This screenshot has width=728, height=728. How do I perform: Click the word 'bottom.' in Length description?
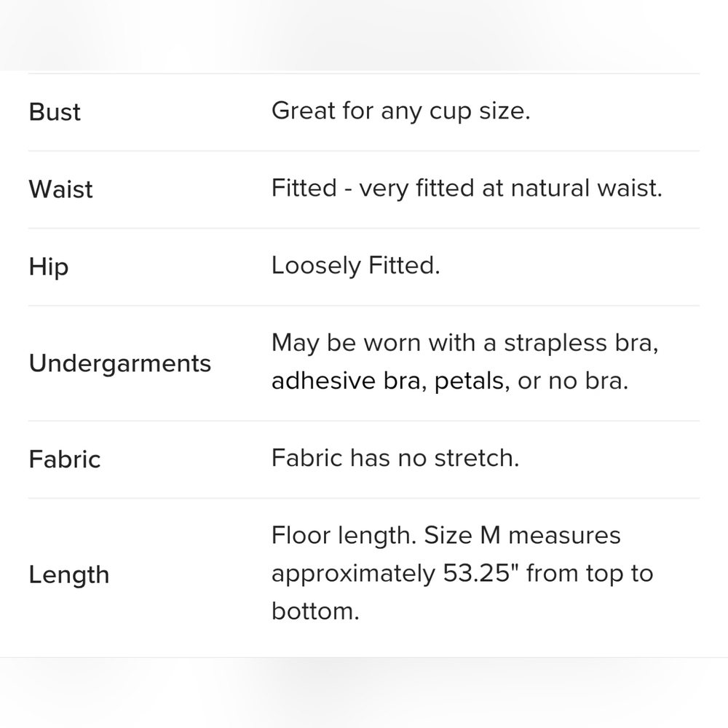click(316, 611)
